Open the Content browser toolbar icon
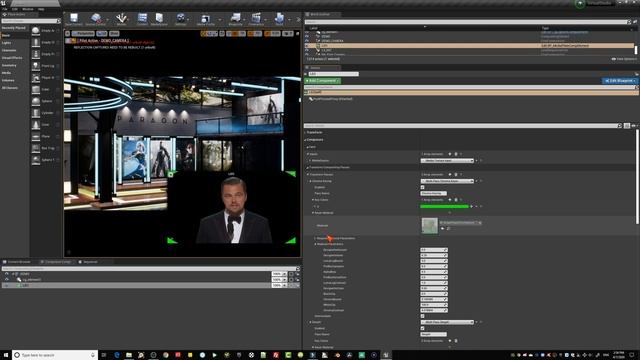The width and height of the screenshot is (640, 360). pyautogui.click(x=142, y=18)
